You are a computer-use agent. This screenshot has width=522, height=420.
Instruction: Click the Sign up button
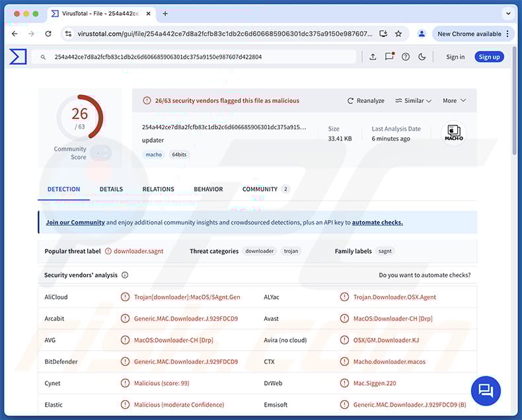[489, 57]
